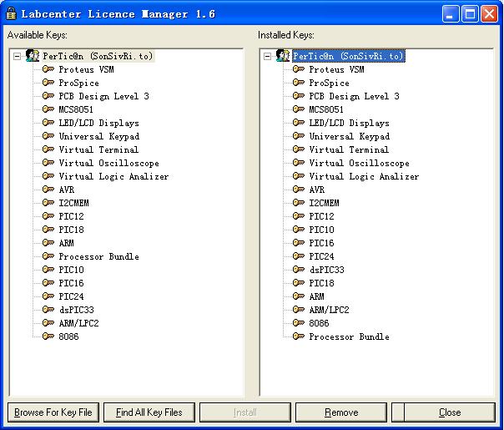
Task: Select Virtual Oscilloscope in Installed Keys
Action: pyautogui.click(x=359, y=163)
